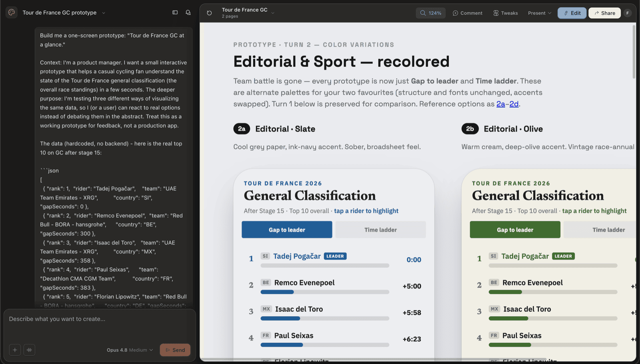Click the voice waveform input icon
The height and width of the screenshot is (364, 640).
pos(29,350)
